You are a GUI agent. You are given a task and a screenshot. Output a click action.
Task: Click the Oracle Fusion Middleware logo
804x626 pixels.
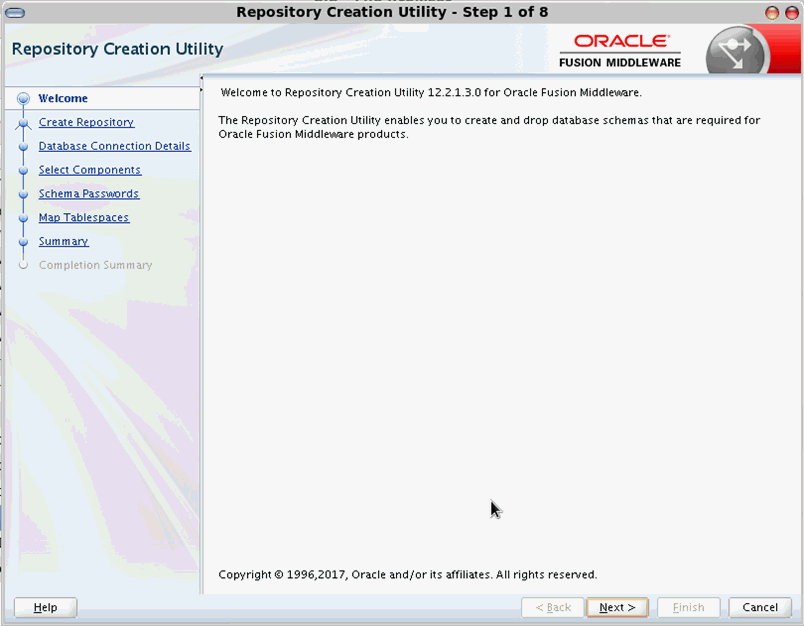tap(620, 51)
